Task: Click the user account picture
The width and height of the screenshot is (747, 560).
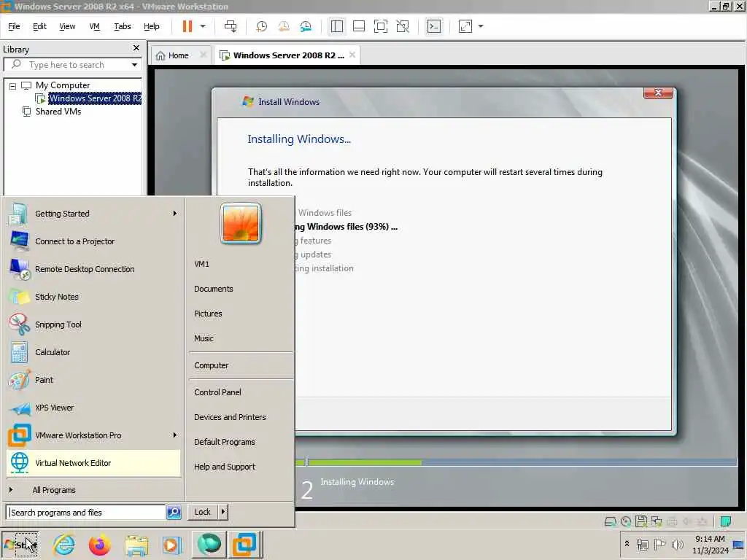Action: 241,223
